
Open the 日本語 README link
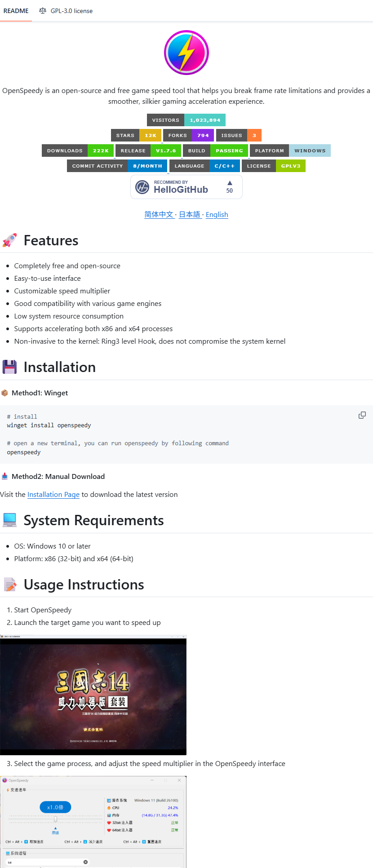tap(189, 214)
